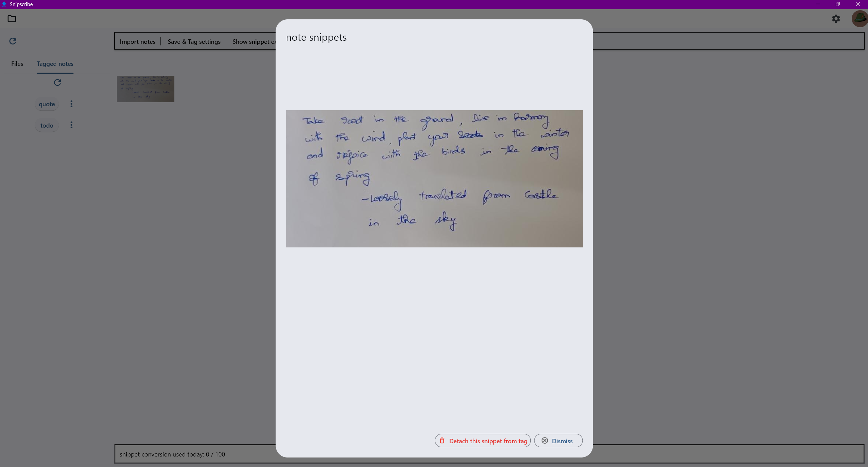The height and width of the screenshot is (467, 868).
Task: Select the quote tag pill
Action: pos(47,104)
